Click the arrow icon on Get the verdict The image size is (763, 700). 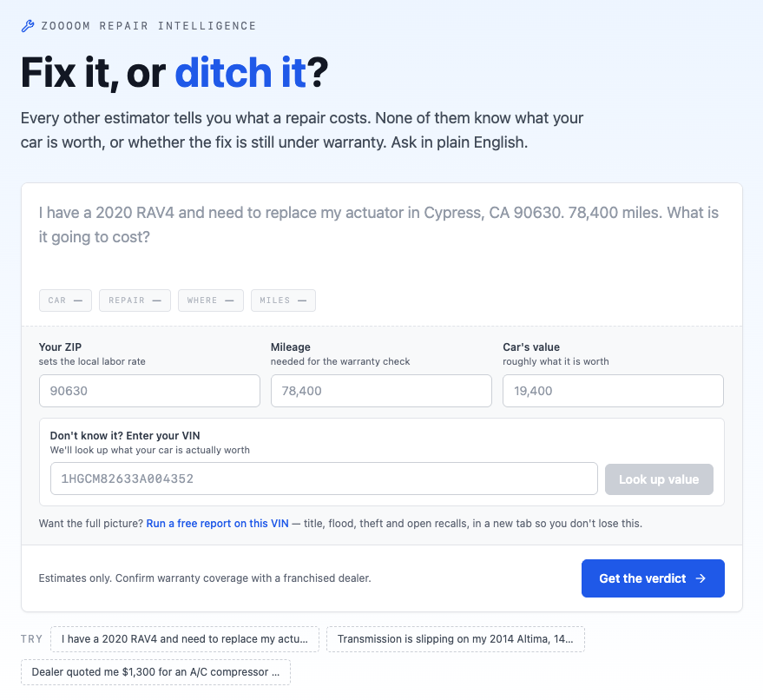(701, 578)
